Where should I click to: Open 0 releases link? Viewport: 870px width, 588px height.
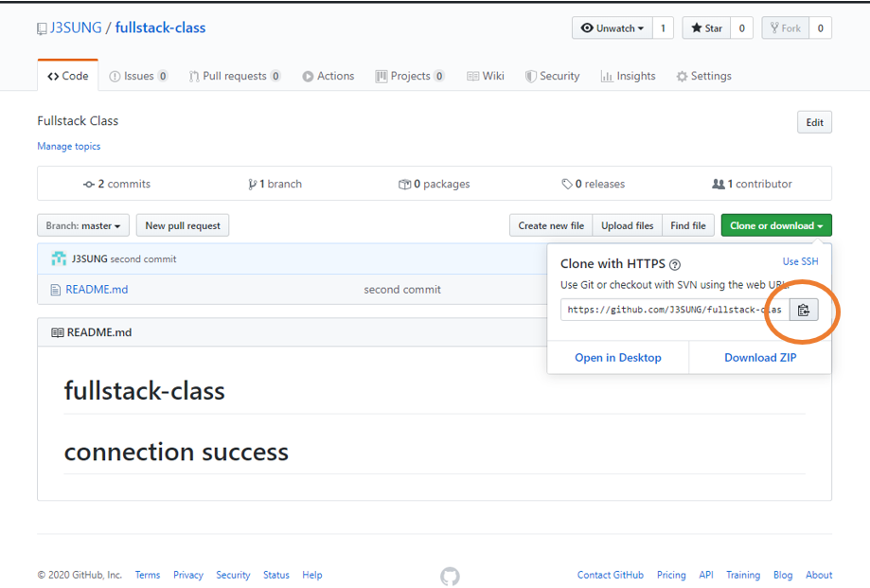pyautogui.click(x=594, y=184)
